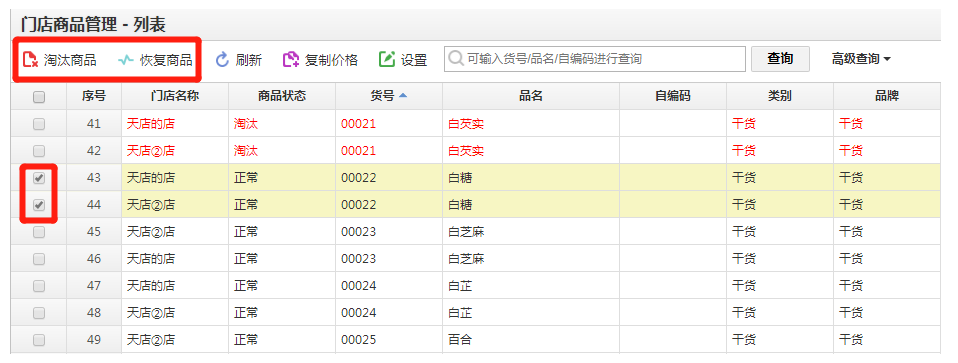
Task: Check the checkbox for row 42
Action: click(38, 150)
